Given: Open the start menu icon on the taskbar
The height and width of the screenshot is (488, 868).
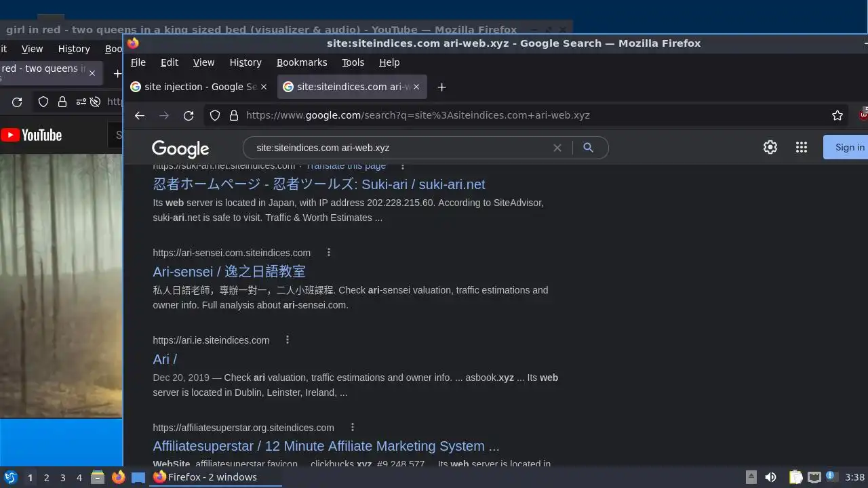Looking at the screenshot, I should tap(10, 477).
